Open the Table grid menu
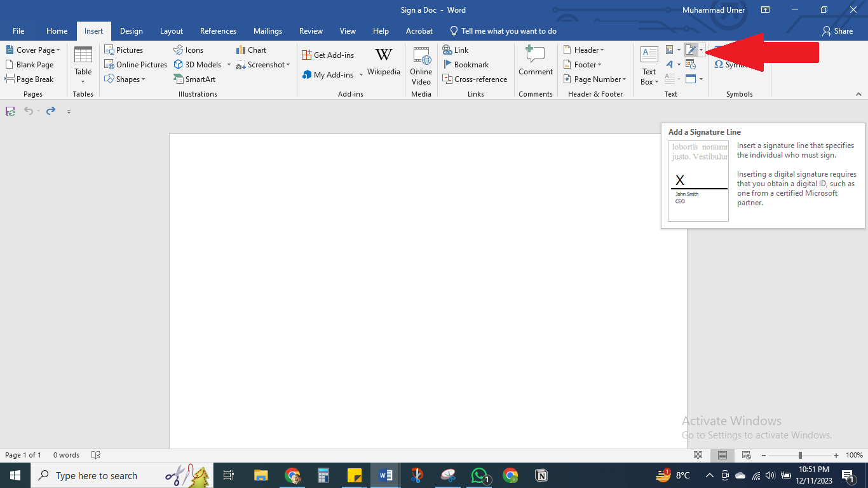868x488 pixels. tap(83, 65)
